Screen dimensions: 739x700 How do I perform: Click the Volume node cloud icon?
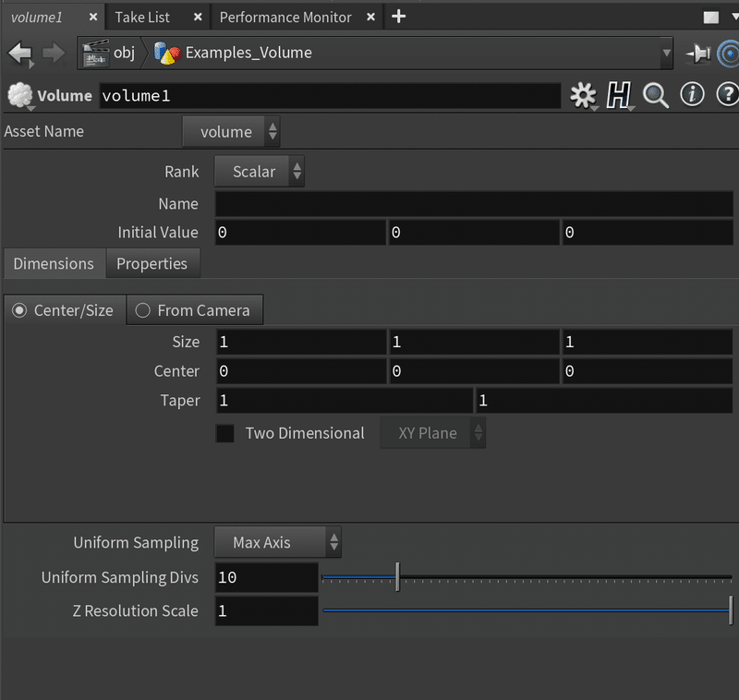click(x=19, y=96)
